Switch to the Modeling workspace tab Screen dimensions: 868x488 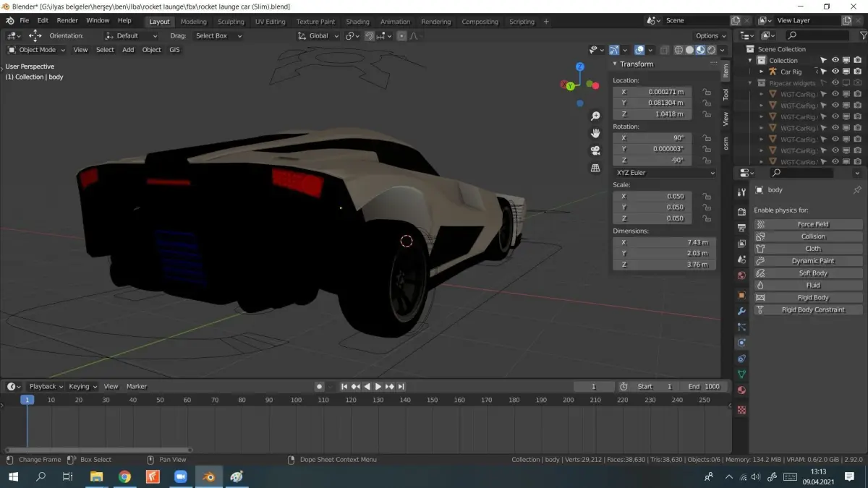click(193, 21)
